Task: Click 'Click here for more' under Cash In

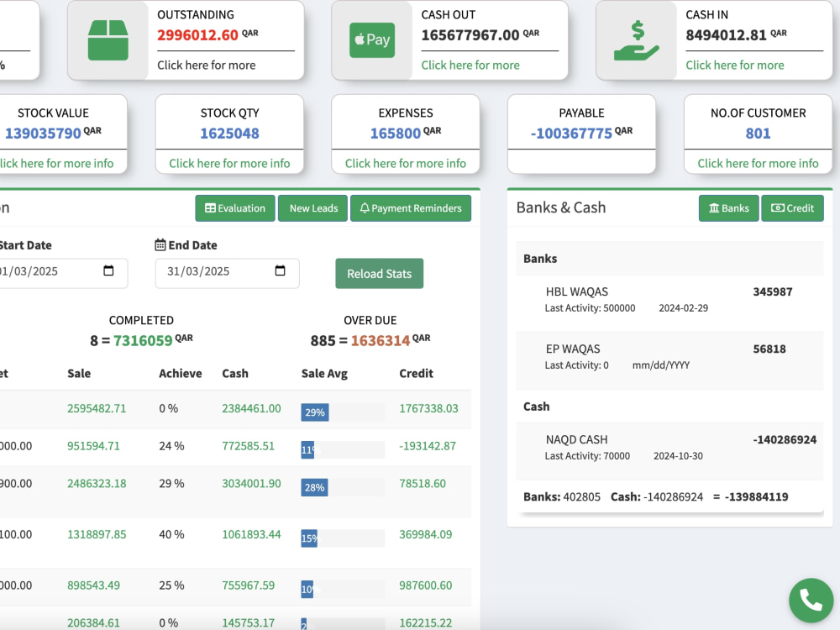Action: [x=735, y=66]
